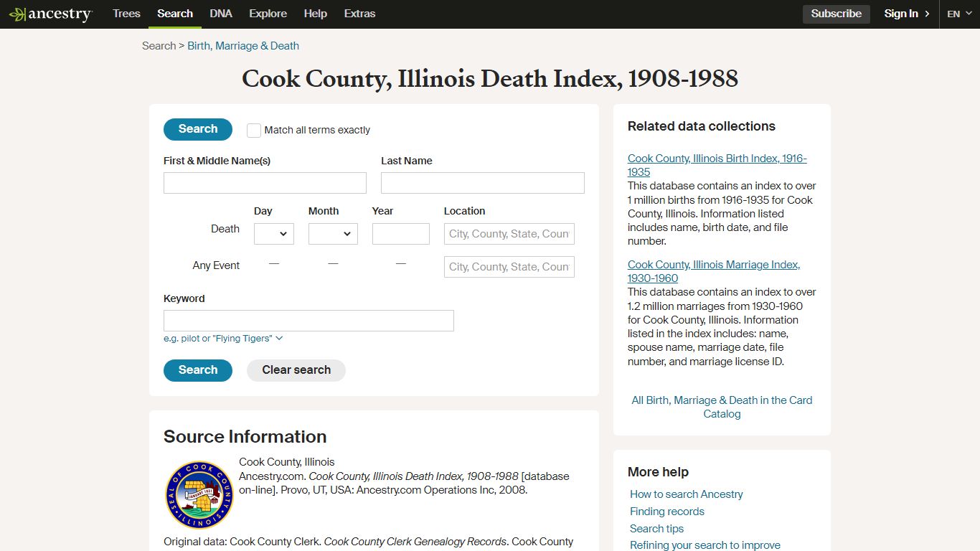This screenshot has width=980, height=551.
Task: Select the page title Cook County Death Index
Action: [490, 78]
